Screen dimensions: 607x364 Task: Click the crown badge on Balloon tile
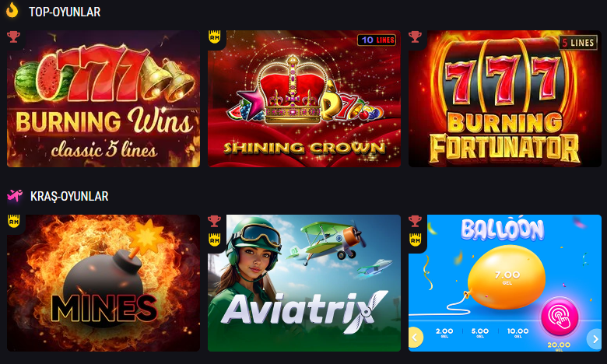click(x=415, y=240)
